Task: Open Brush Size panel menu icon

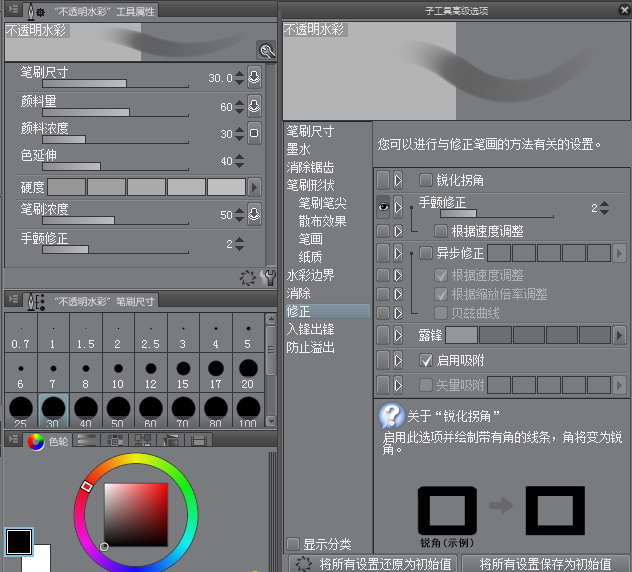Action: (x=13, y=299)
